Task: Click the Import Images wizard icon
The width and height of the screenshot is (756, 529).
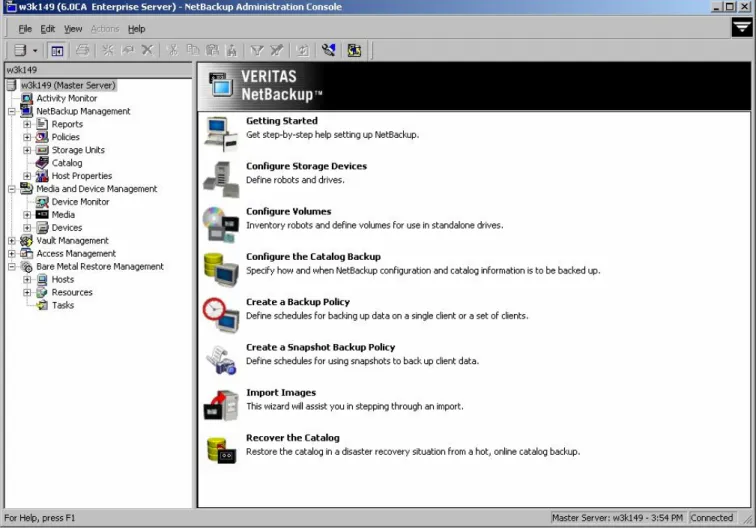Action: coord(221,406)
